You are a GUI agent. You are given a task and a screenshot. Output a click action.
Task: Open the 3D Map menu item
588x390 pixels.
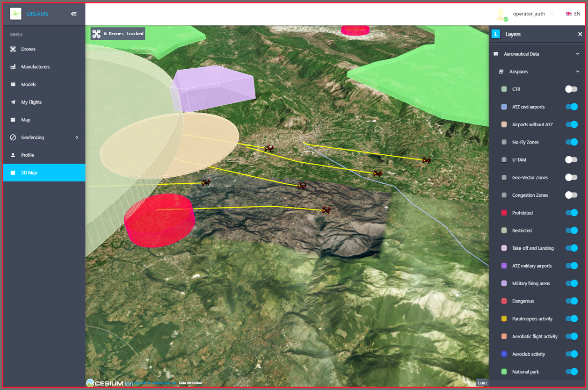29,173
